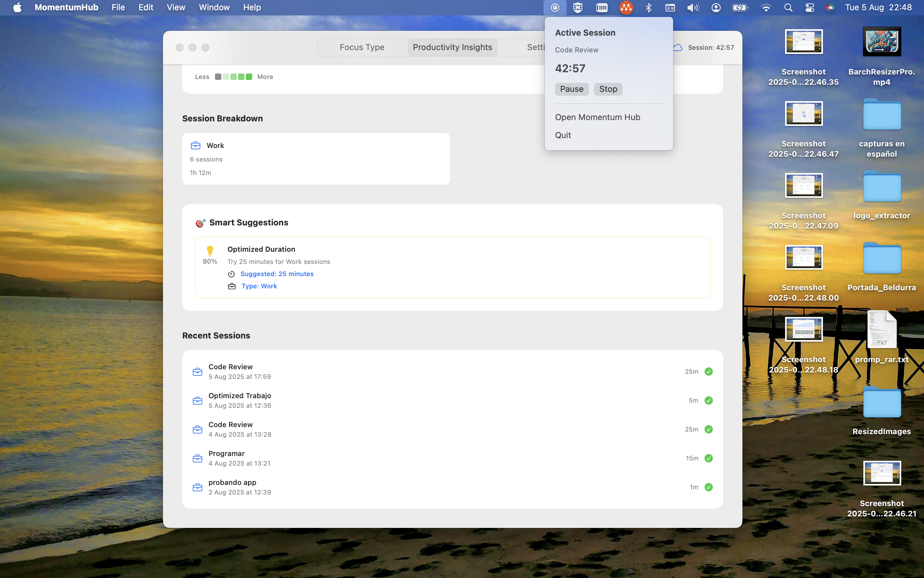Stop the active Code Review session
924x578 pixels.
[x=608, y=89]
